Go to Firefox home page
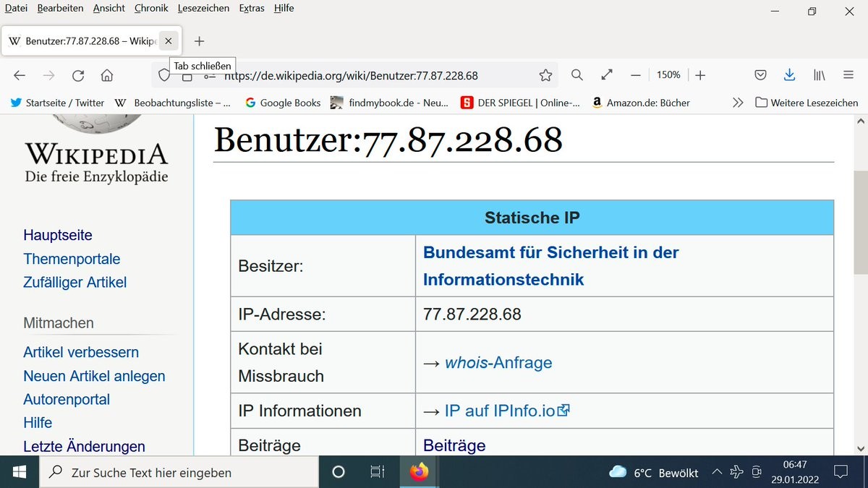Viewport: 868px width, 488px height. click(x=107, y=75)
